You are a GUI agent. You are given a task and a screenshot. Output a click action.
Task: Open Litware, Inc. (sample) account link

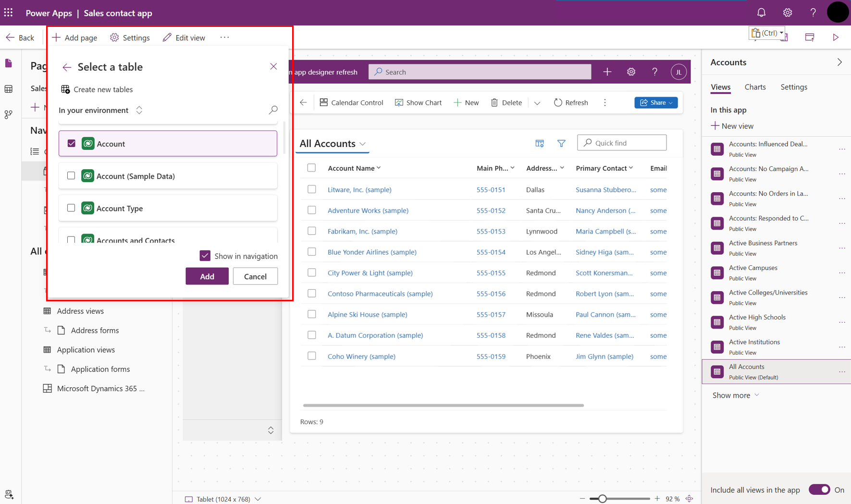point(359,190)
